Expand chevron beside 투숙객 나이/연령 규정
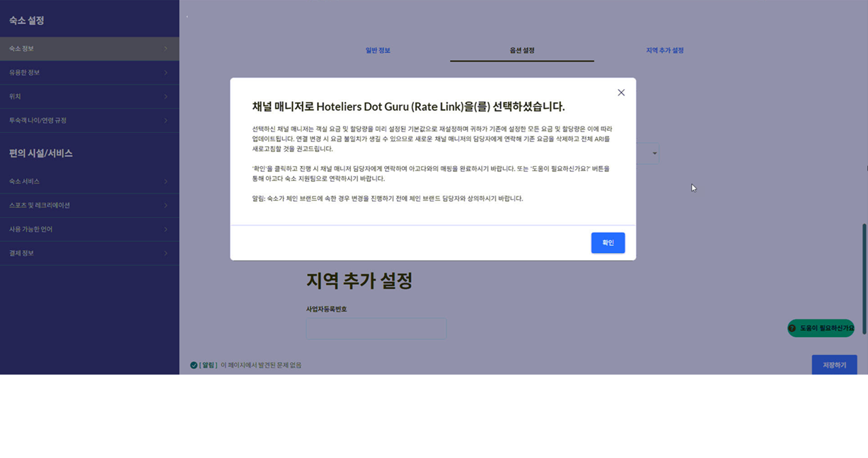 [166, 120]
